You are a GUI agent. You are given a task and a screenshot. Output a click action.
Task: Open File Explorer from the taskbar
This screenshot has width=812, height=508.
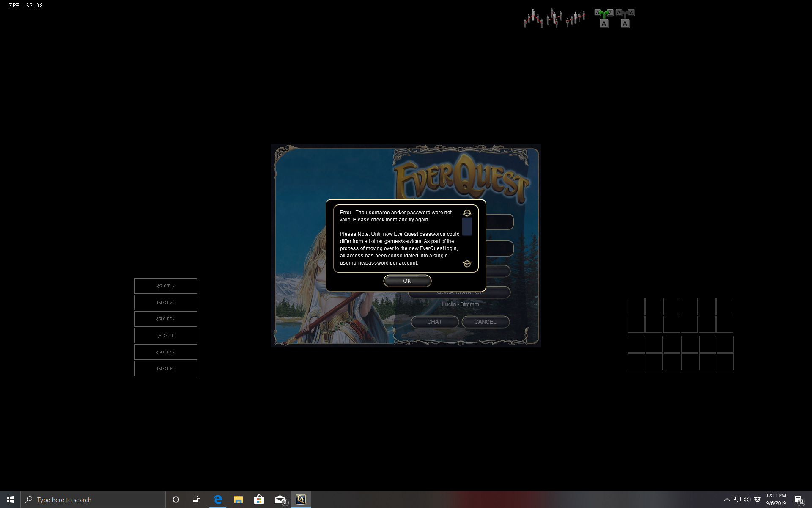[x=238, y=500]
